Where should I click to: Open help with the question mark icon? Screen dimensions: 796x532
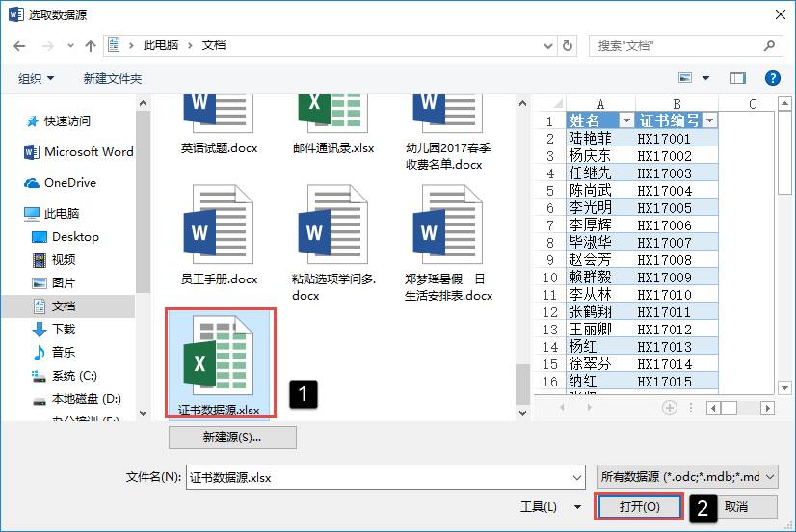pos(772,78)
